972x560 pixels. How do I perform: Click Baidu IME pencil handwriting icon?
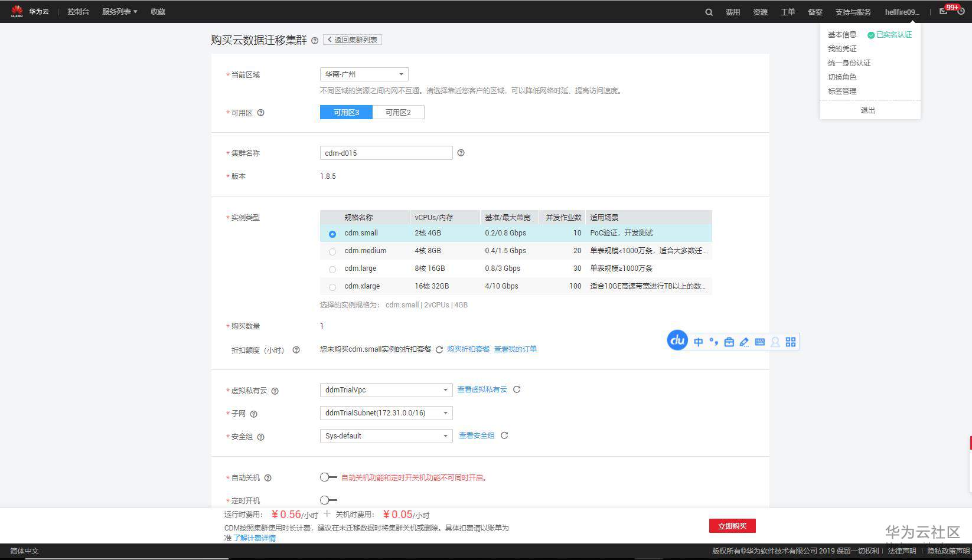[745, 342]
